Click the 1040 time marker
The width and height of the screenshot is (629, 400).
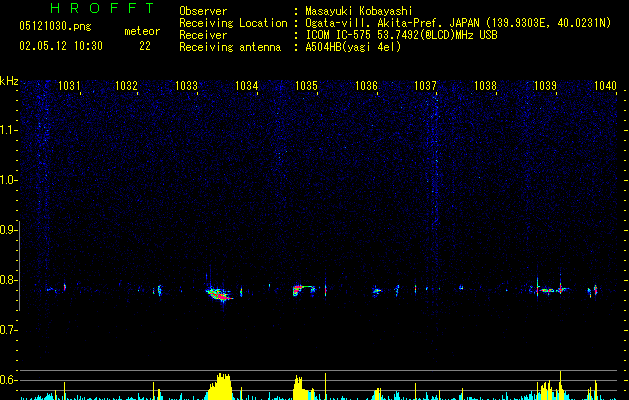pyautogui.click(x=605, y=85)
